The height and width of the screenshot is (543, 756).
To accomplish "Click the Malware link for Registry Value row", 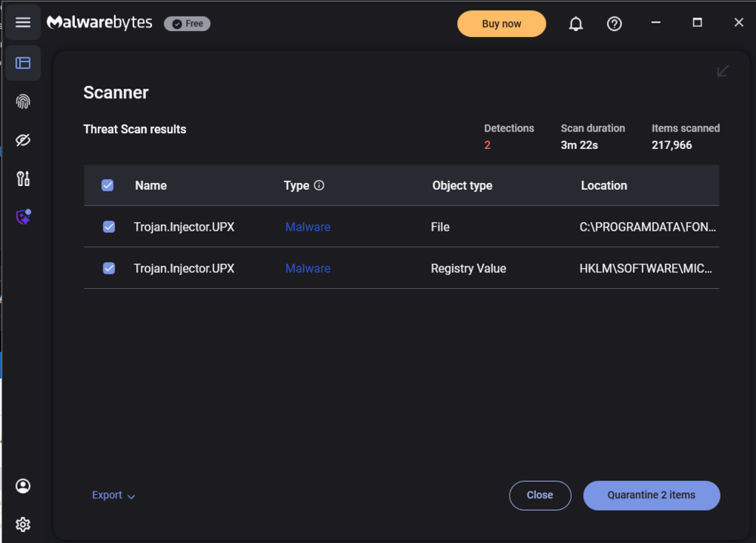I will click(308, 268).
